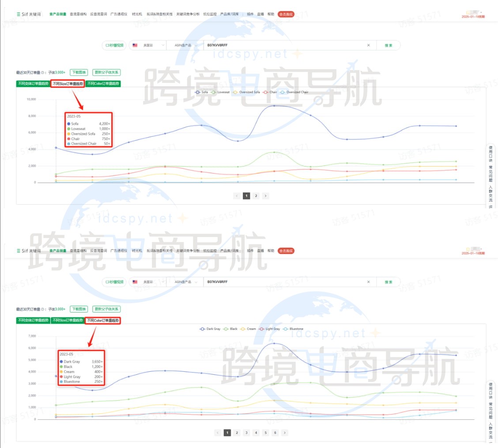Click the info icon beside 最近30天订单量 in upper panel

[43, 72]
